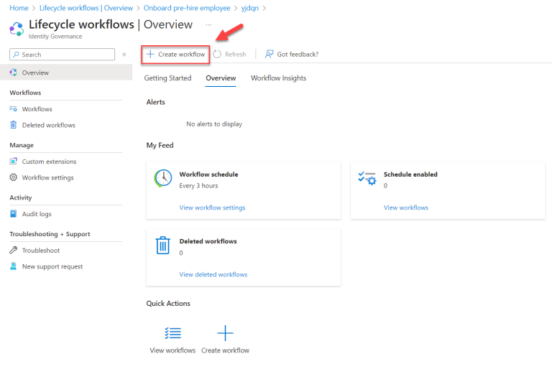Viewport: 552px width, 392px height.
Task: Click the Quick Actions heading
Action: coord(168,304)
